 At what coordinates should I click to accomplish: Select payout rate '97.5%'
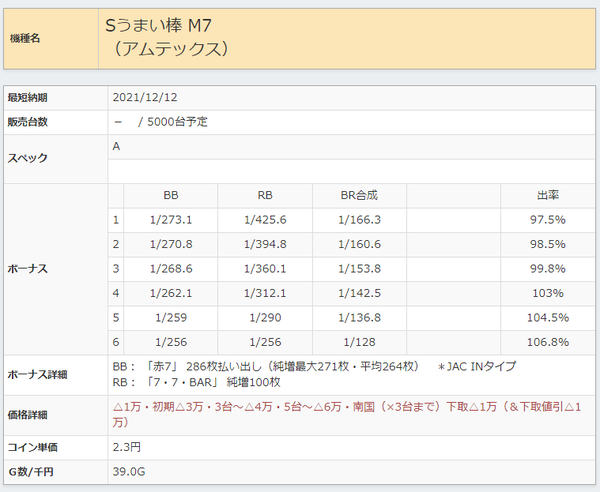548,220
